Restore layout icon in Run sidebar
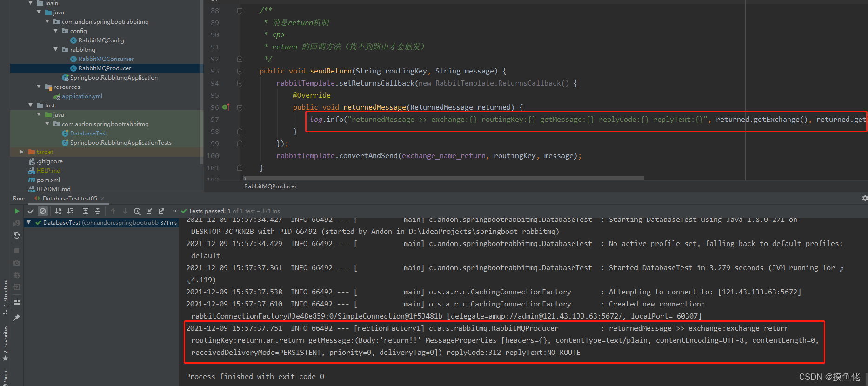This screenshot has height=386, width=868. 17,302
